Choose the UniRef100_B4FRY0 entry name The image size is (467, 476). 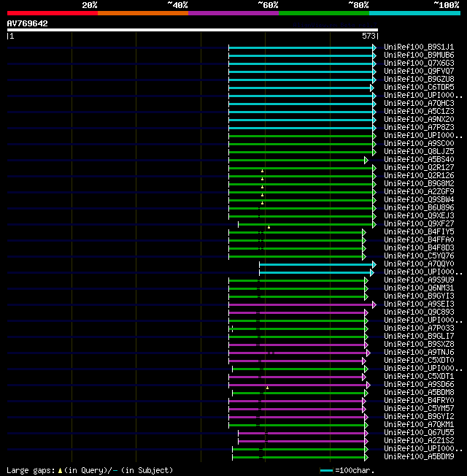point(419,400)
